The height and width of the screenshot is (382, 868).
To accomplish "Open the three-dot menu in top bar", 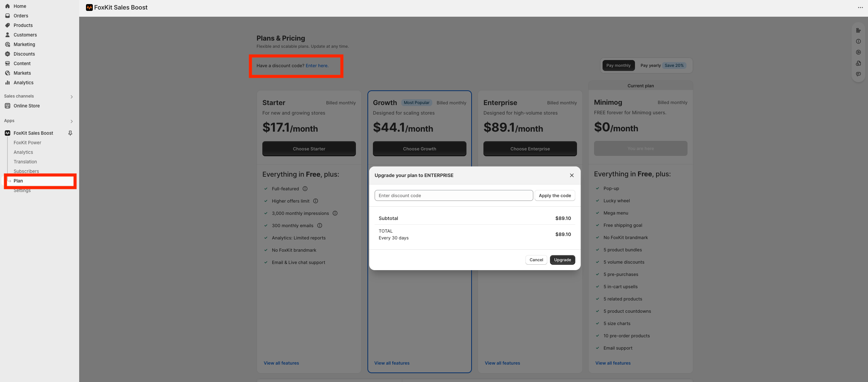I will [860, 8].
